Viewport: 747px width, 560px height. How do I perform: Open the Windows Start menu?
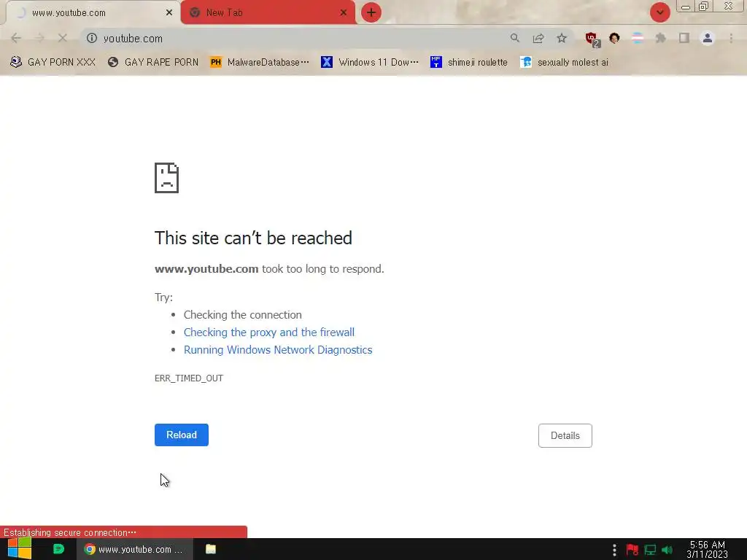(20, 549)
